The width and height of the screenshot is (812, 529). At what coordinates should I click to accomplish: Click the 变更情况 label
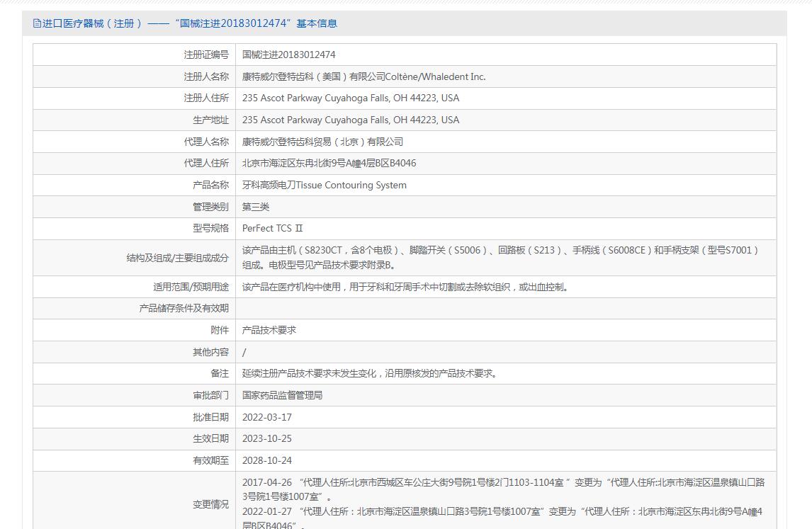coord(210,504)
